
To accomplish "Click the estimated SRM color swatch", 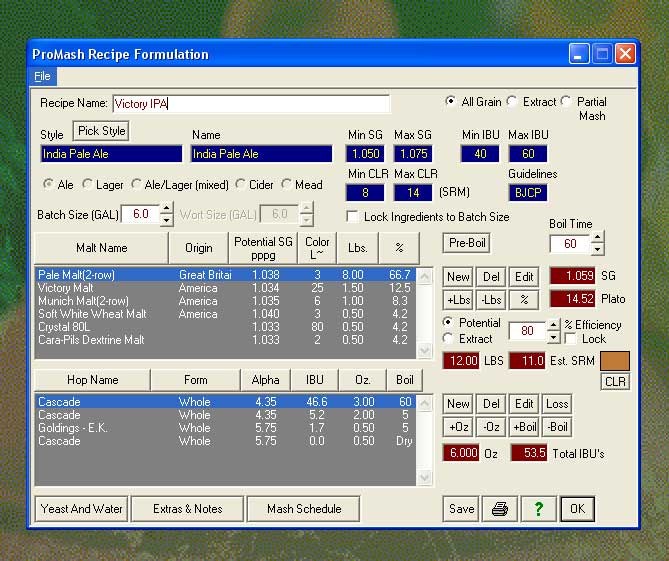I will (x=615, y=361).
